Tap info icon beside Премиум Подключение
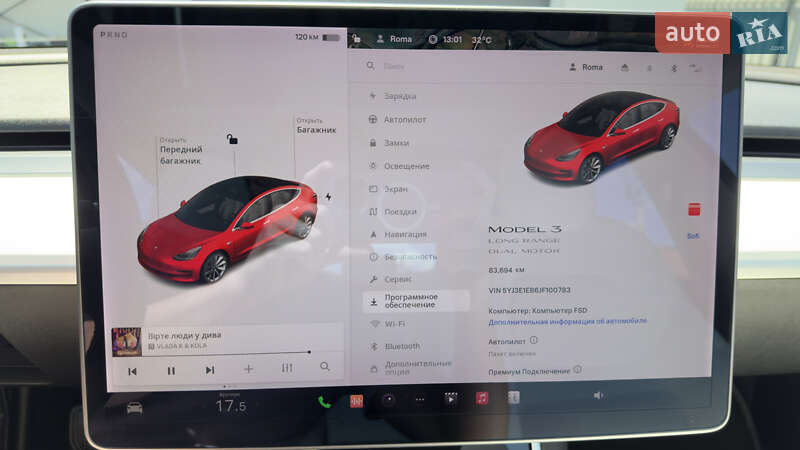800x450 pixels. tap(578, 369)
